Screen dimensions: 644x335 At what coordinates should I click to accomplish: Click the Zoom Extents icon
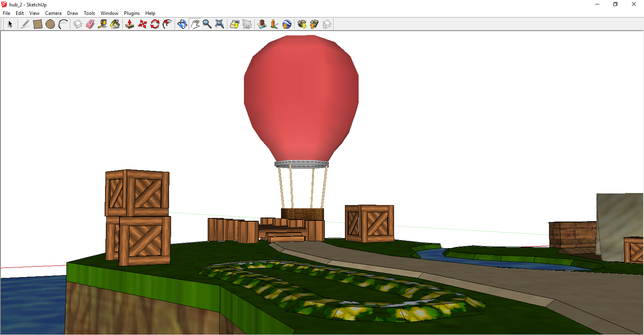(219, 24)
